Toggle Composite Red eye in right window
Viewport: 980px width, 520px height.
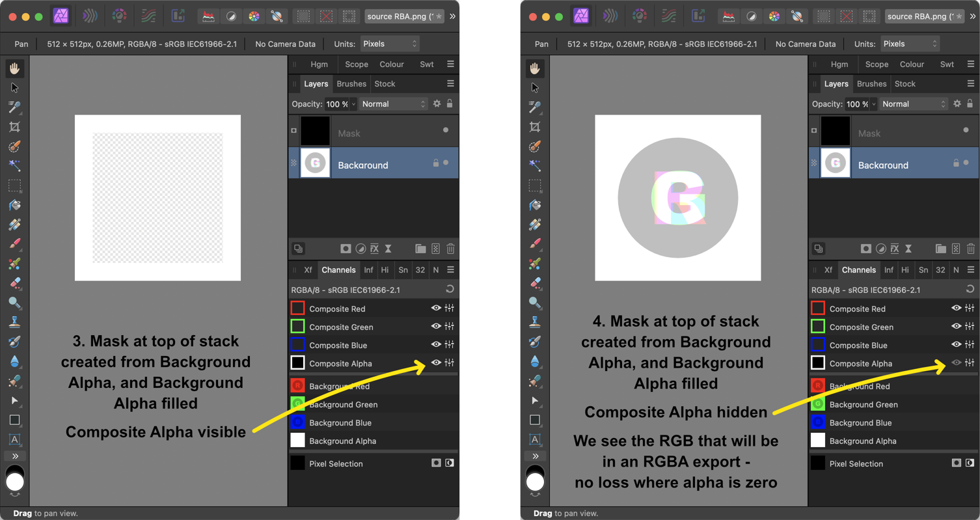(956, 308)
